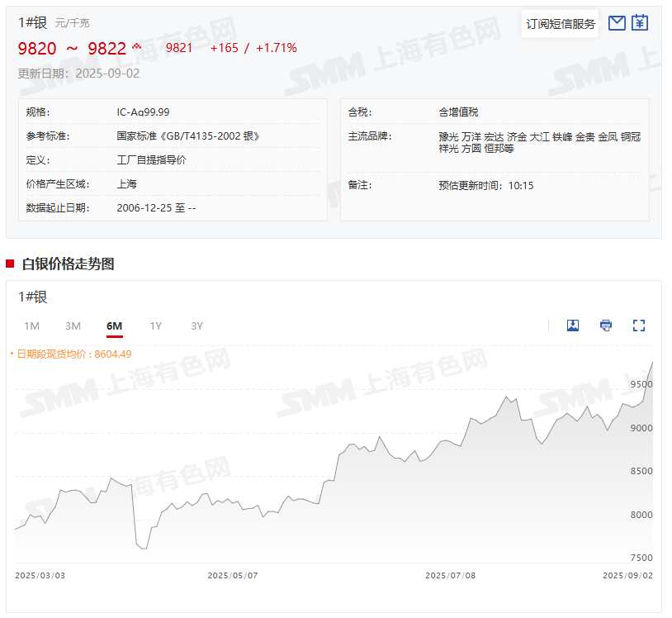672x618 pixels.
Task: Show the 1Y price trend
Action: click(155, 326)
